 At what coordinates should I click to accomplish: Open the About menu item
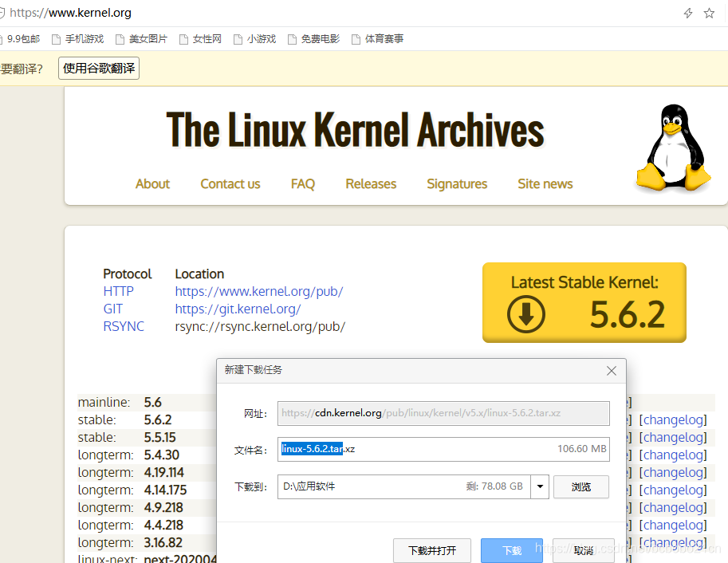[153, 184]
